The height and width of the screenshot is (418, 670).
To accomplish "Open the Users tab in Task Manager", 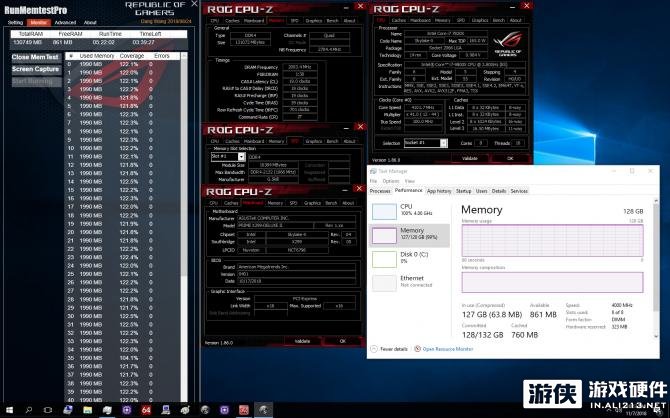I will pos(482,191).
